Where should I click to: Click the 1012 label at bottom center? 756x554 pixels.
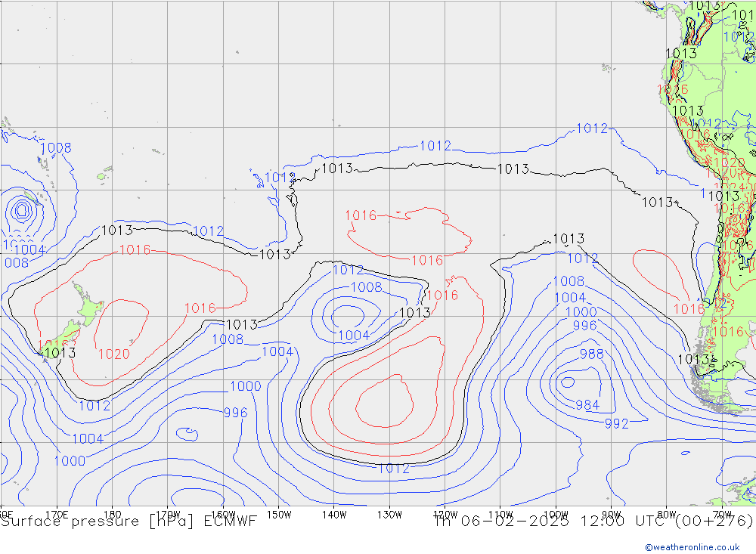(393, 469)
